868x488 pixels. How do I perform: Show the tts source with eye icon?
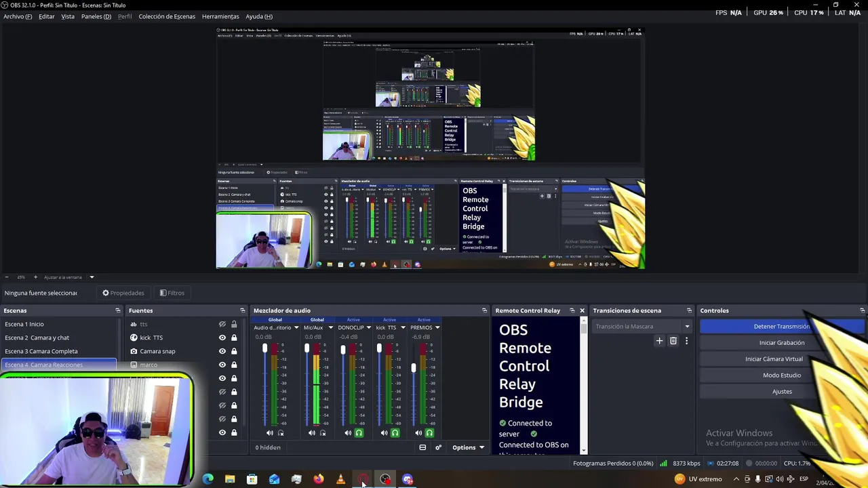point(222,324)
